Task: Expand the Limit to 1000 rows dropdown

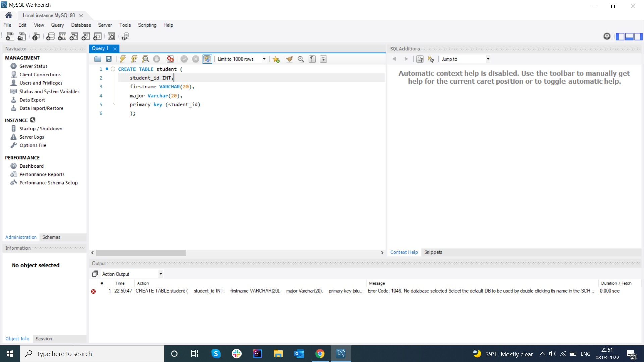Action: pos(265,59)
